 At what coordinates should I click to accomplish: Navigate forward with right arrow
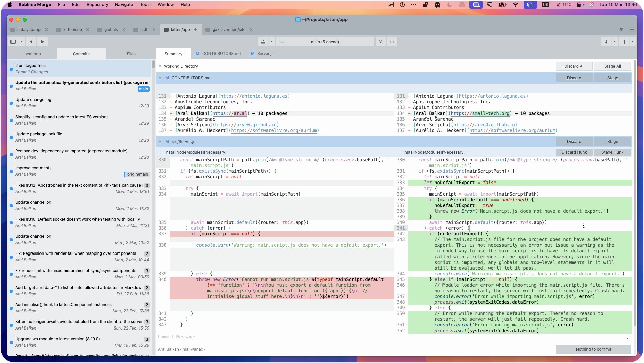(x=42, y=42)
